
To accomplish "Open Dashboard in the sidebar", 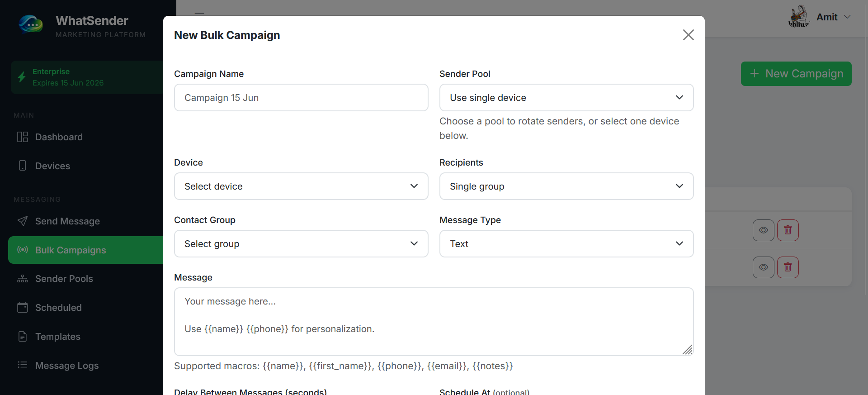I will coord(85,137).
